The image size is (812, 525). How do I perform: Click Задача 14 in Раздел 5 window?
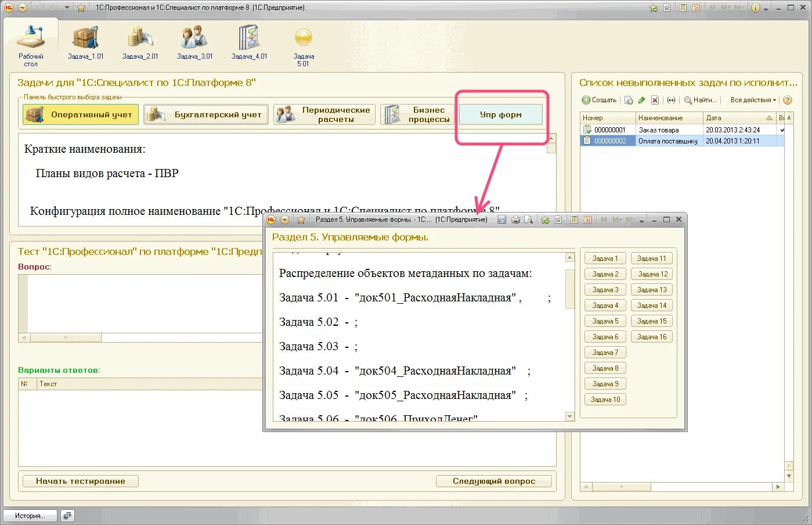coord(652,305)
